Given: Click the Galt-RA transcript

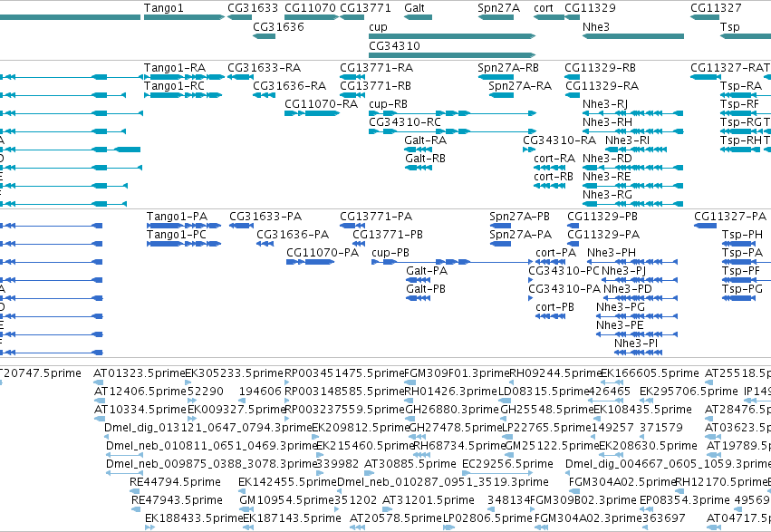Looking at the screenshot, I should (418, 150).
